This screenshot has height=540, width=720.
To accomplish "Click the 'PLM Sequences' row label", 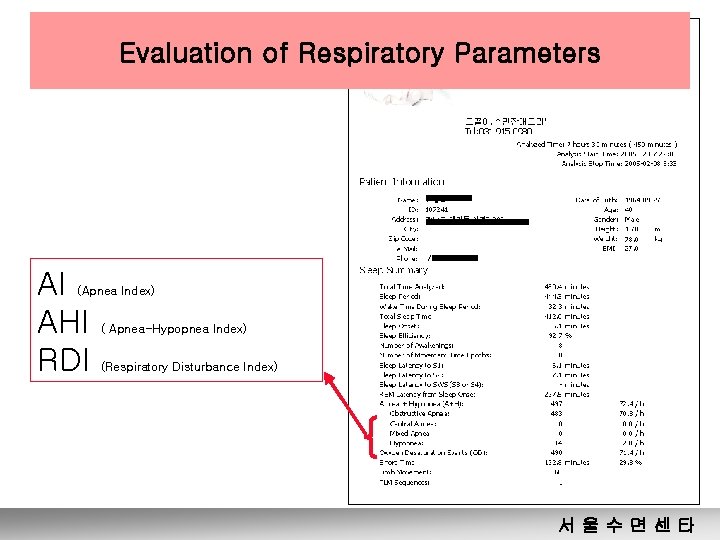I will pyautogui.click(x=405, y=482).
